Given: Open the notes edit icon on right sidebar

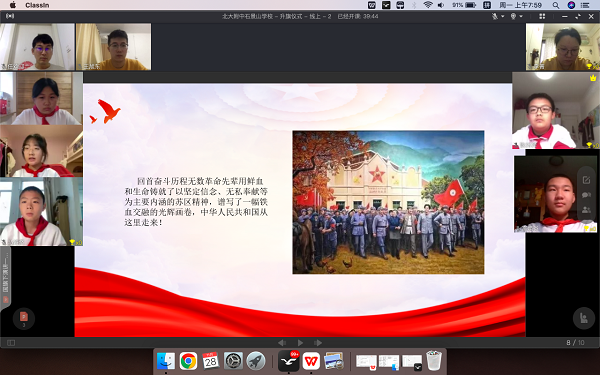Looking at the screenshot, I should 586,180.
